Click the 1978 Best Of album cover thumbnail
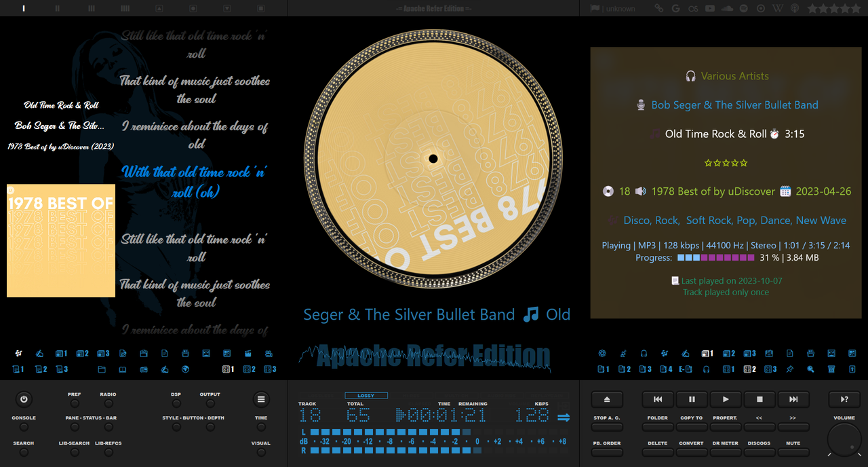Image resolution: width=868 pixels, height=467 pixels. [61, 240]
